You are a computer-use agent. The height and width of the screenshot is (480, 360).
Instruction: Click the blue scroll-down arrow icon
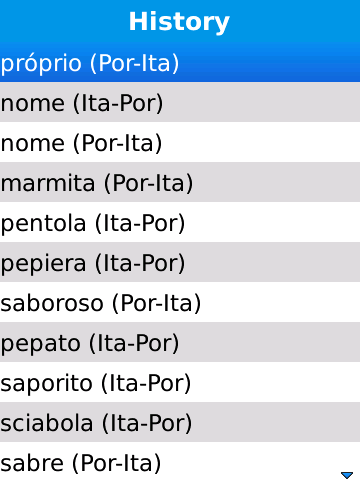pyautogui.click(x=347, y=474)
